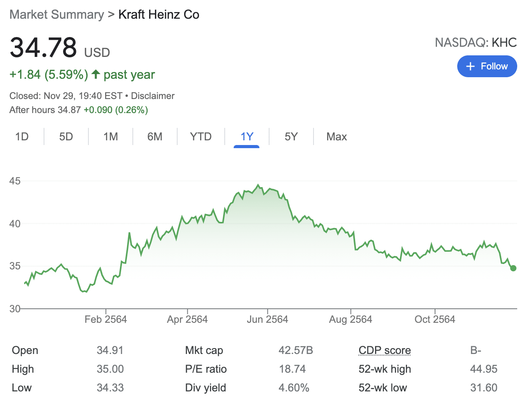Select the 1M chart view

(x=110, y=136)
